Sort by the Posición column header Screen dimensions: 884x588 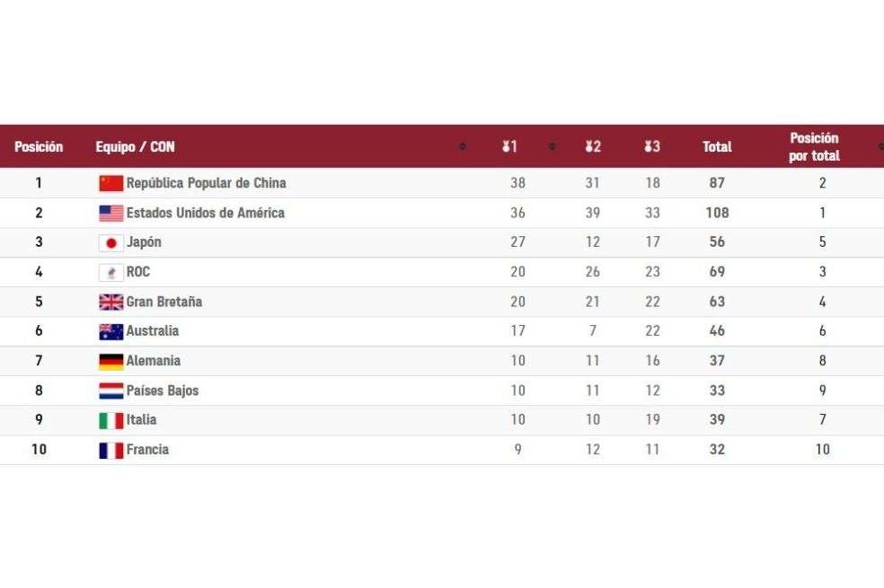(39, 146)
